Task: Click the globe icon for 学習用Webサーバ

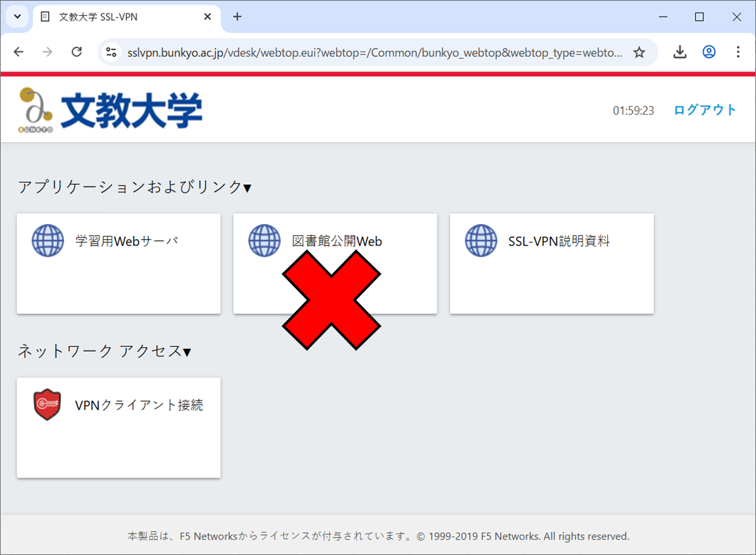Action: [x=47, y=240]
